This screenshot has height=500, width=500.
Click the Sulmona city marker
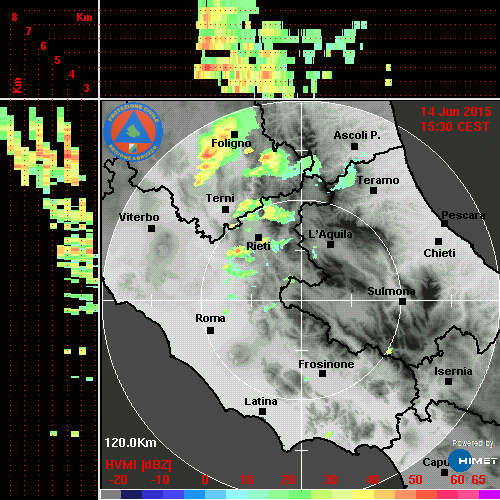click(403, 301)
